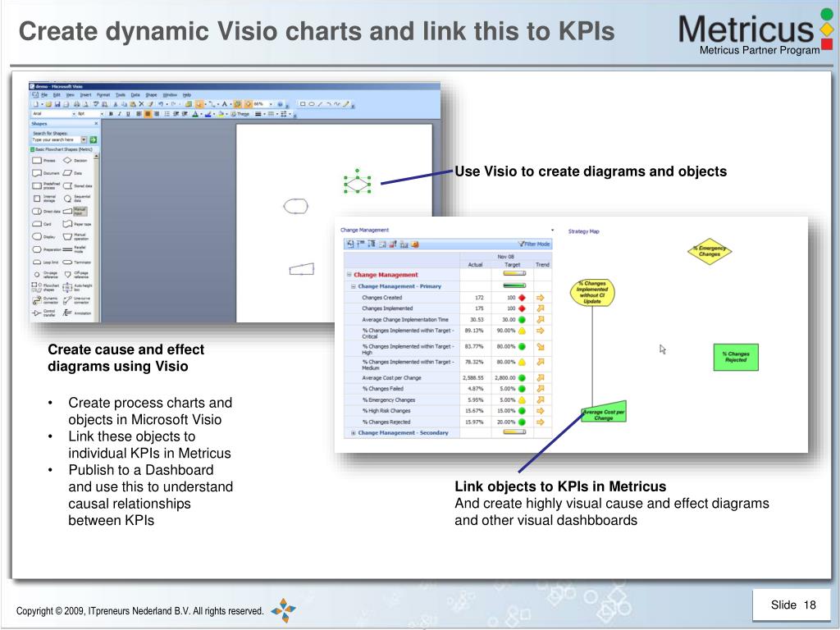Click the orange last icon in scorecard toolbar
The height and width of the screenshot is (630, 840).
[x=415, y=244]
